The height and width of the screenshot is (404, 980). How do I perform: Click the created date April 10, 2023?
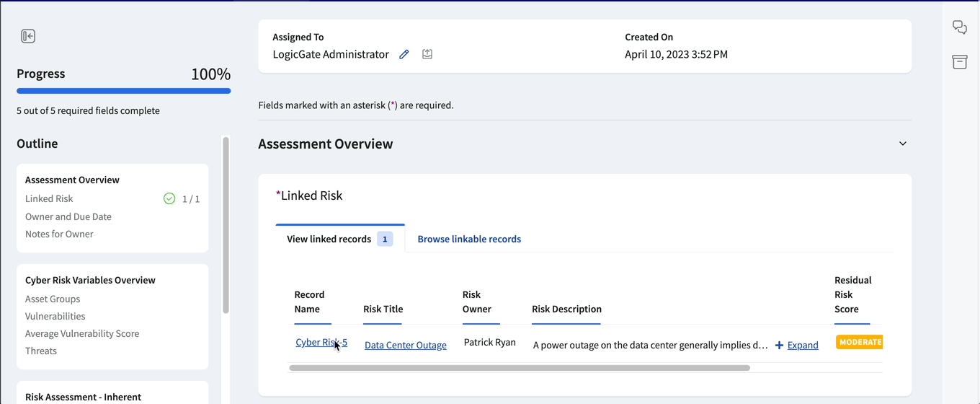pos(676,54)
